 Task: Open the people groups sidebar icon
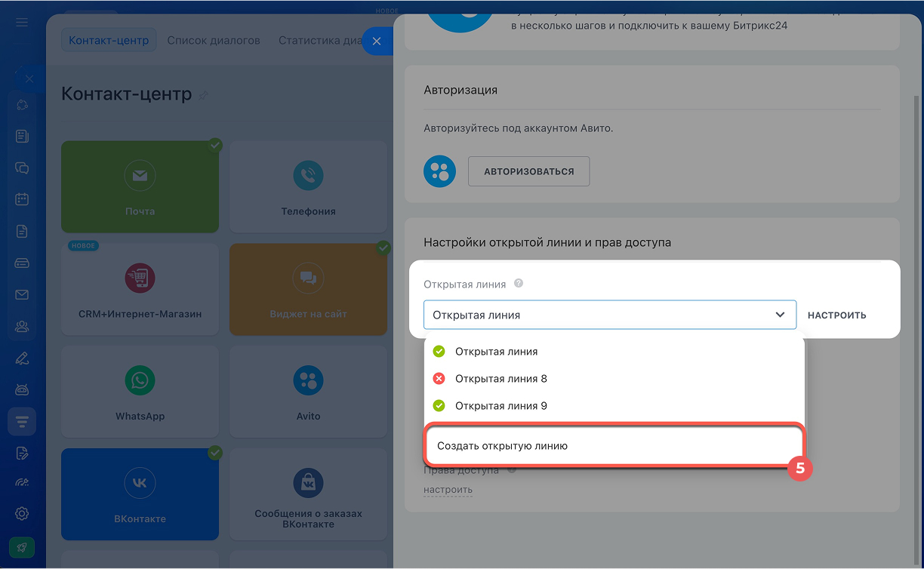(x=22, y=327)
